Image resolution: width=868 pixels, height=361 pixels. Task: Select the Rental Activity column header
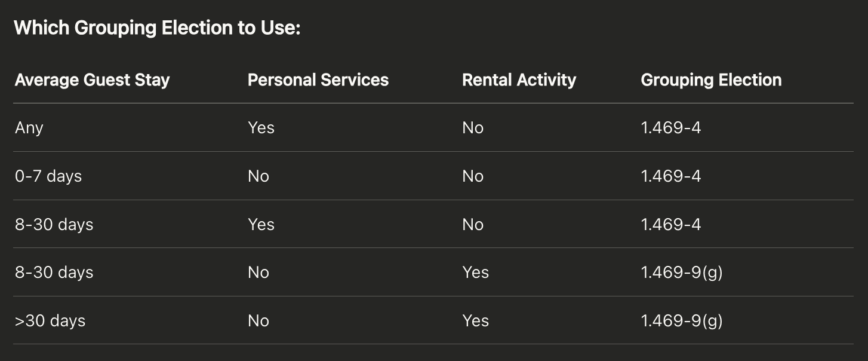519,80
